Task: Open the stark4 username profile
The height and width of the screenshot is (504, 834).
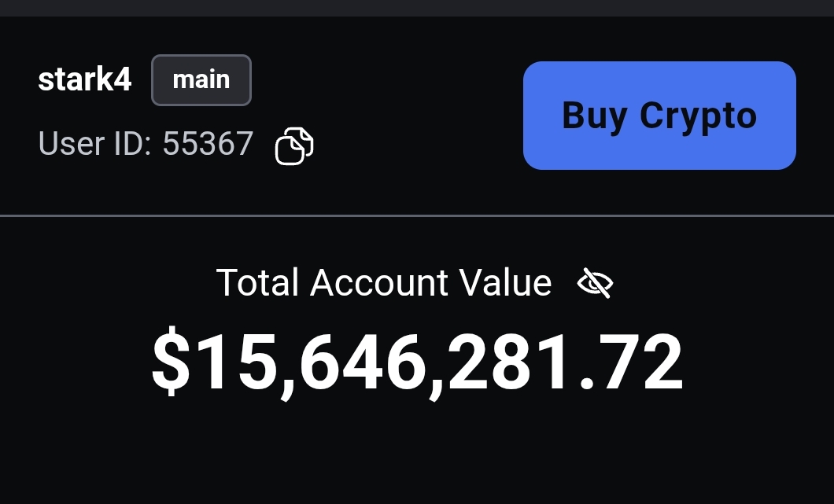Action: point(84,79)
